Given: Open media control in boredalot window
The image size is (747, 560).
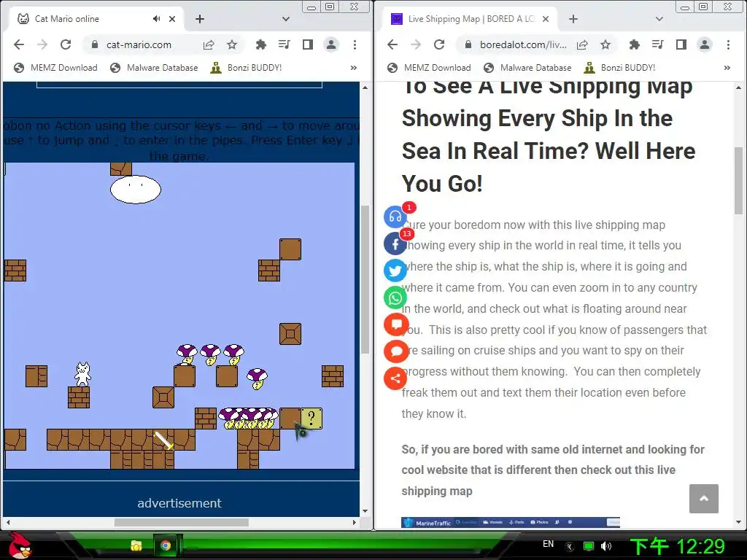Looking at the screenshot, I should (x=658, y=44).
